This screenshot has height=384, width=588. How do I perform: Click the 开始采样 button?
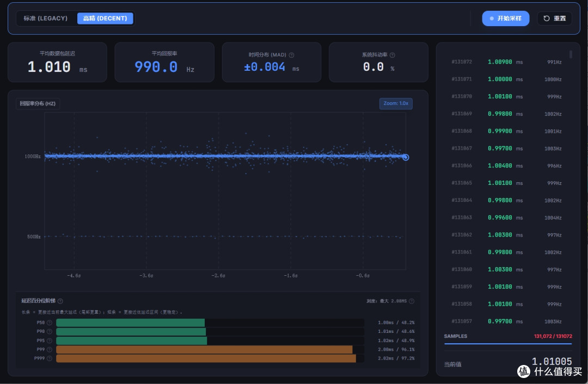(505, 18)
